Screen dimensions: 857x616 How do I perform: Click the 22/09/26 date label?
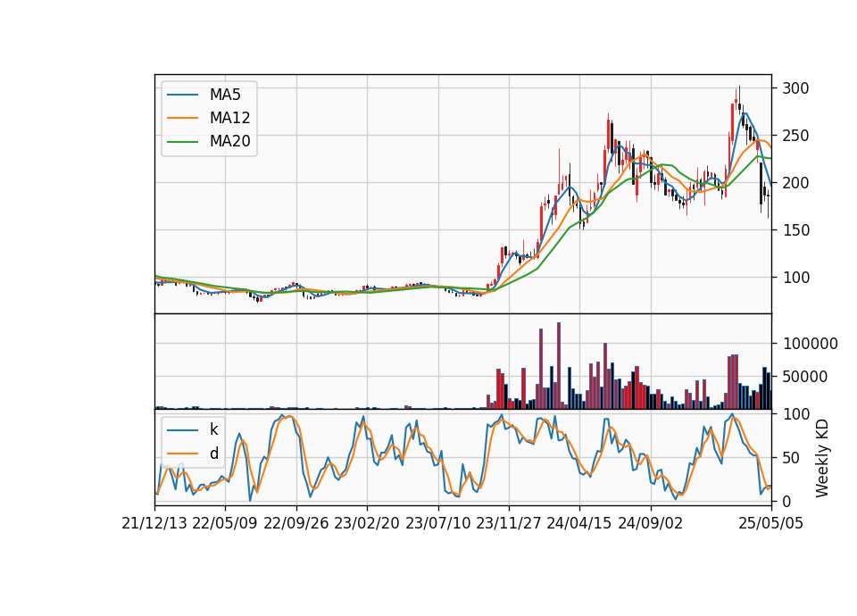pyautogui.click(x=296, y=523)
